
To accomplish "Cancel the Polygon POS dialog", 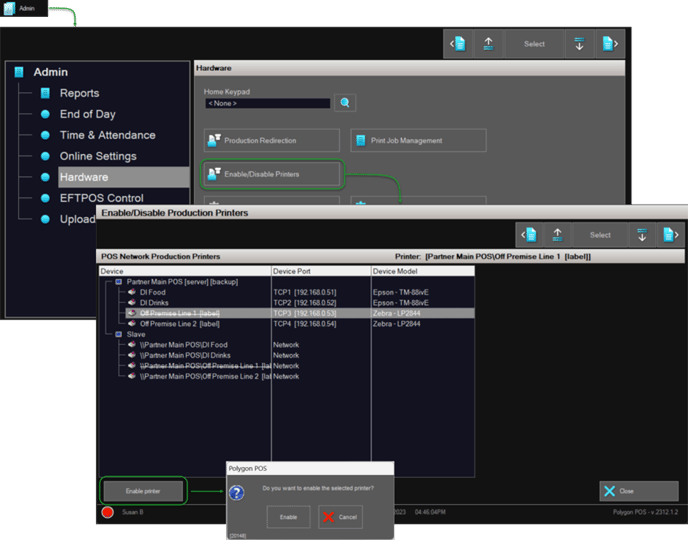I will tap(340, 517).
